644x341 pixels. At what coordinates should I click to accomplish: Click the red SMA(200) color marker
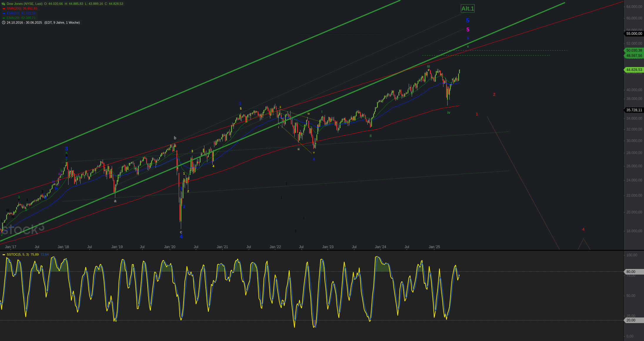[x=4, y=9]
